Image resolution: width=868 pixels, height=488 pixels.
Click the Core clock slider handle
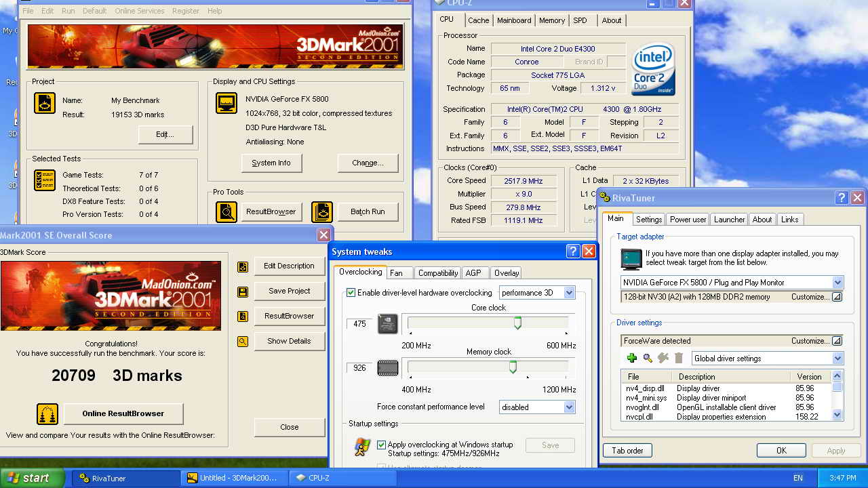point(517,323)
